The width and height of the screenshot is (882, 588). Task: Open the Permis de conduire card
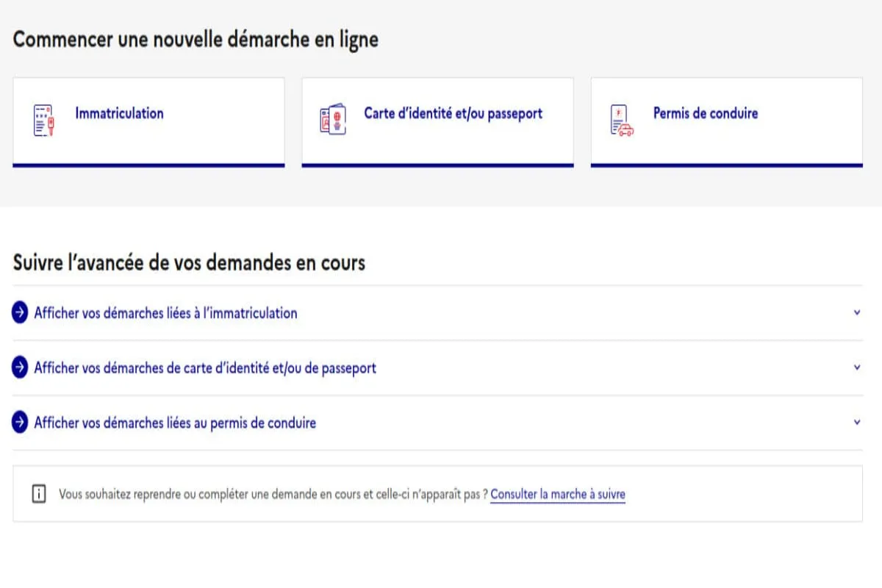[x=726, y=121]
